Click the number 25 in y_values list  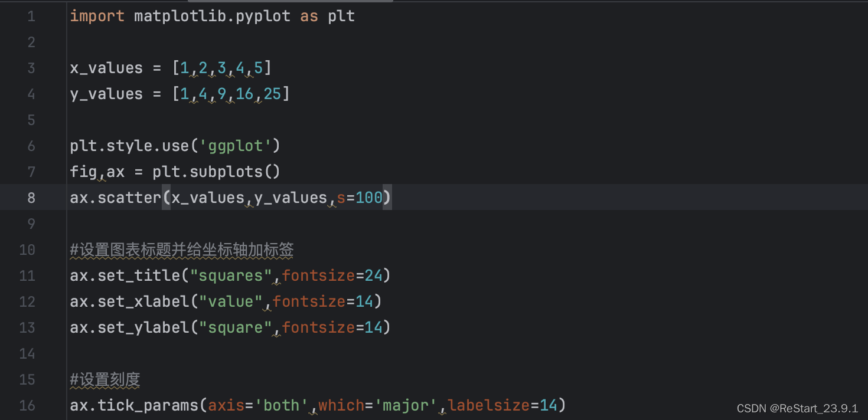pyautogui.click(x=272, y=94)
